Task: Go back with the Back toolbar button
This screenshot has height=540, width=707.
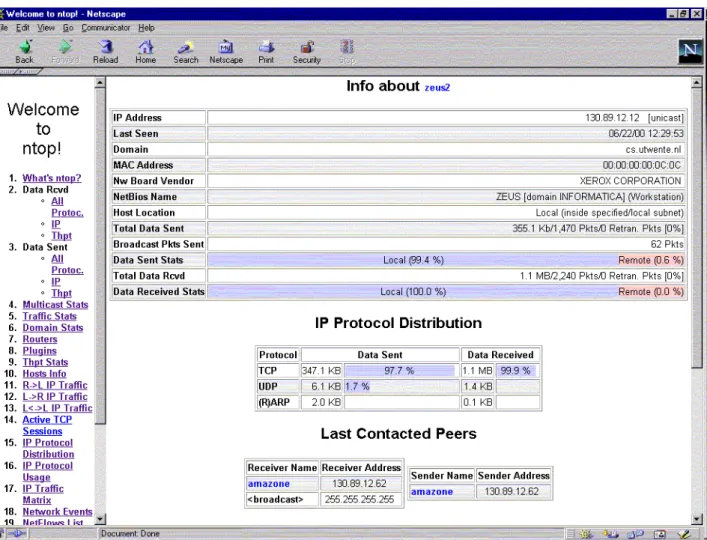Action: point(25,52)
